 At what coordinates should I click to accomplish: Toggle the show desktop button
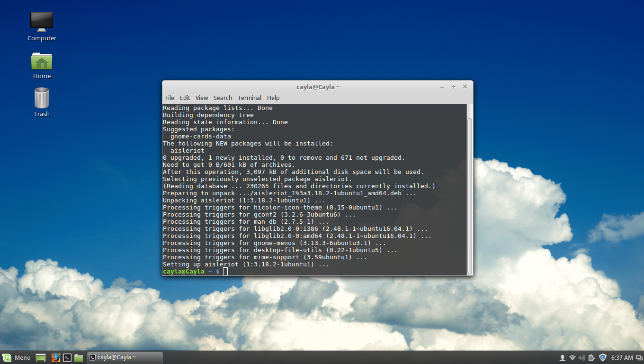pyautogui.click(x=41, y=357)
